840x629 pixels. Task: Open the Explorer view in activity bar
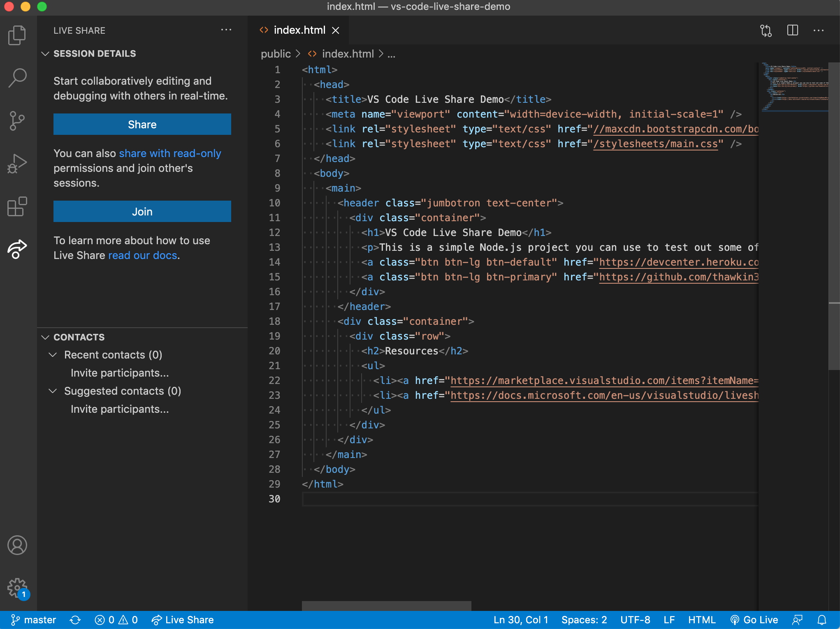(x=17, y=35)
